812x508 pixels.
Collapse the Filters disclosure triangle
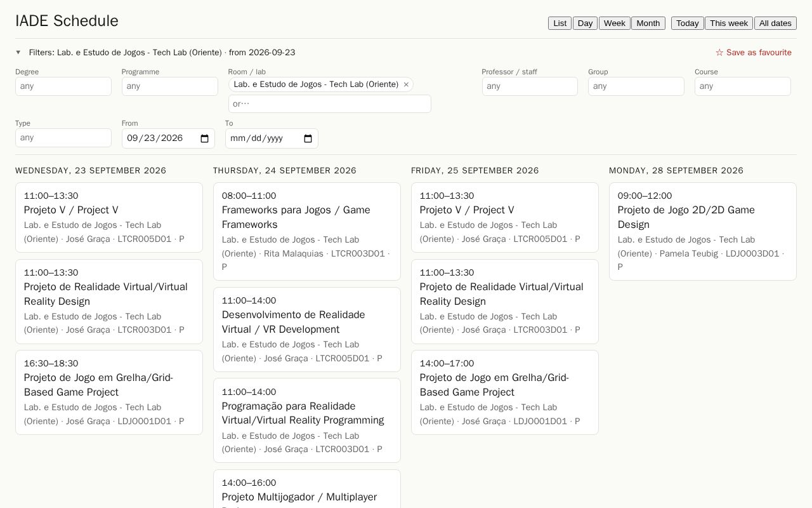[x=18, y=53]
